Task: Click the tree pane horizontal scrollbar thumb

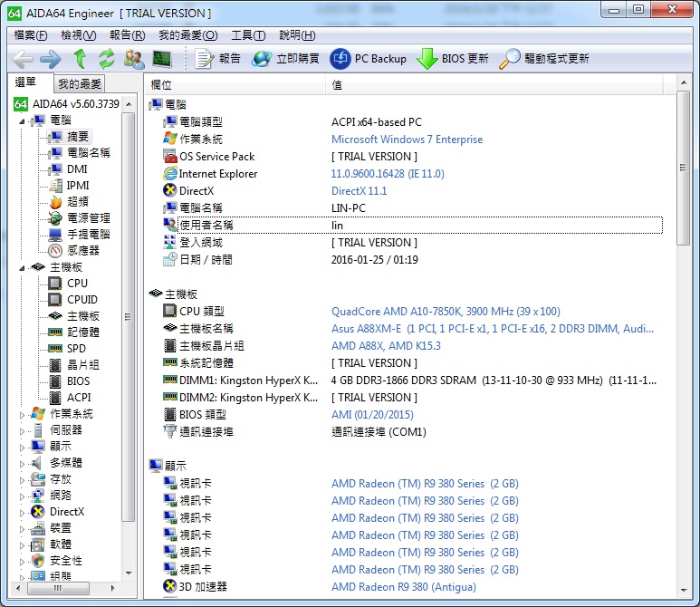Action: click(58, 588)
